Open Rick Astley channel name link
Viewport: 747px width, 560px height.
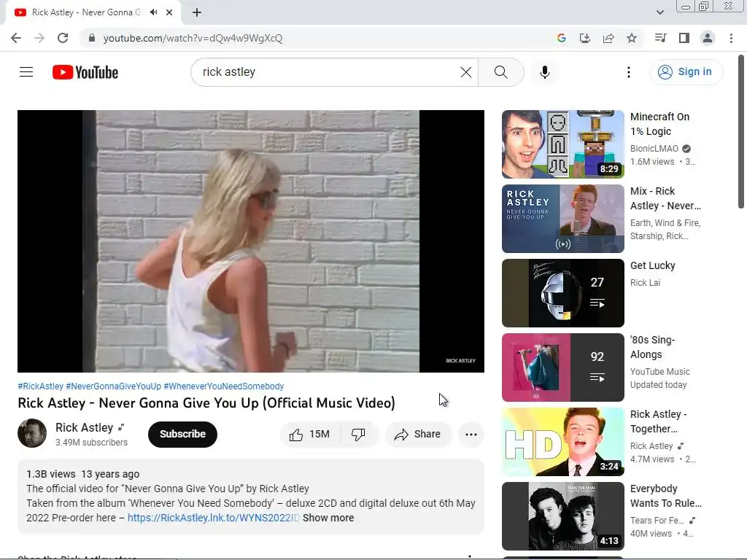tap(85, 427)
